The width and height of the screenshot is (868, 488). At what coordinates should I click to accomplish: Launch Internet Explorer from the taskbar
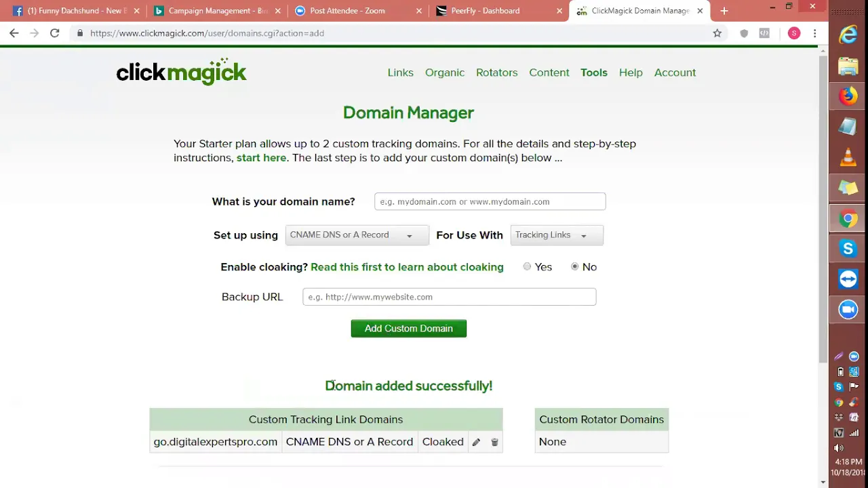(x=848, y=35)
